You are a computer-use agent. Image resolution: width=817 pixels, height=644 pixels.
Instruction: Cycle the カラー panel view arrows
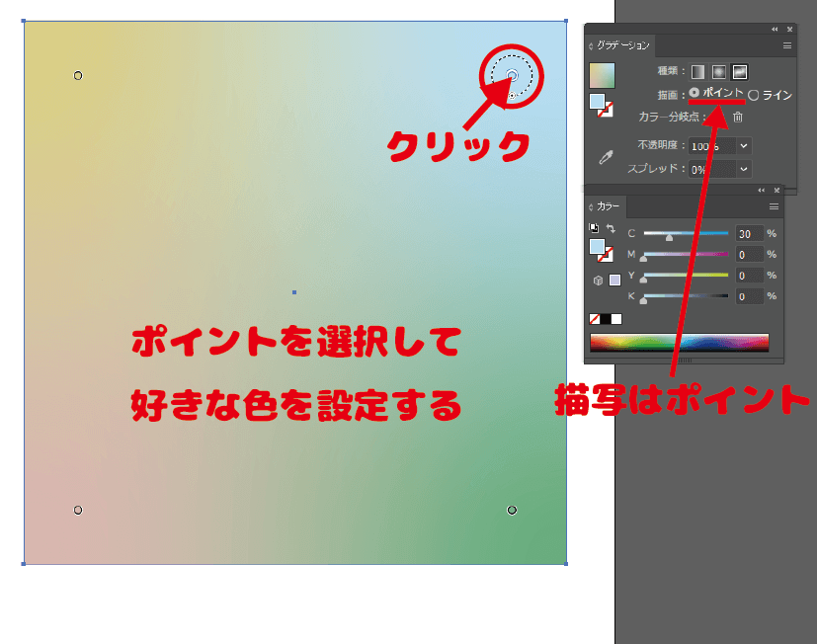(591, 207)
